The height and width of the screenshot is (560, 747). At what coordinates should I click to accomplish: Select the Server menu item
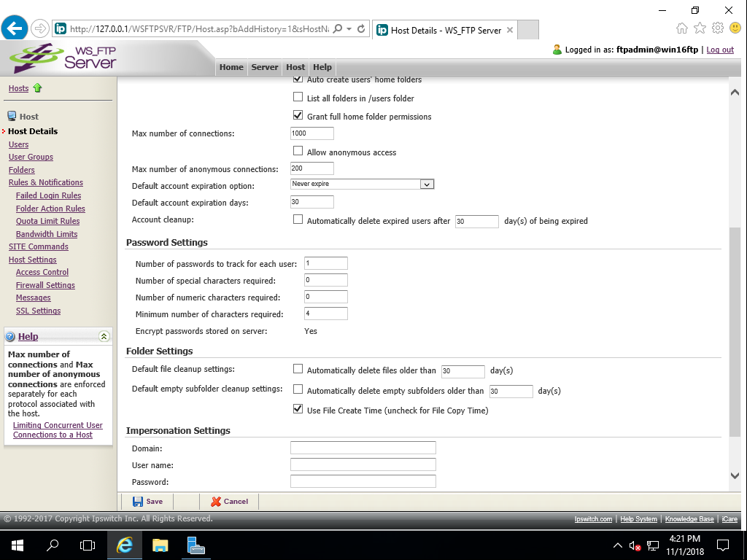pyautogui.click(x=264, y=66)
